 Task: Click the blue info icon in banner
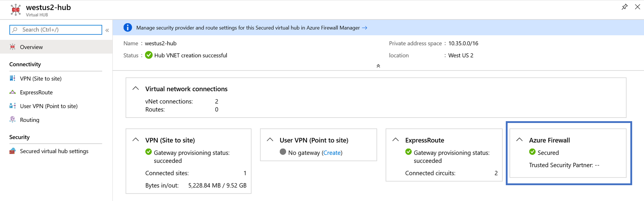point(127,28)
